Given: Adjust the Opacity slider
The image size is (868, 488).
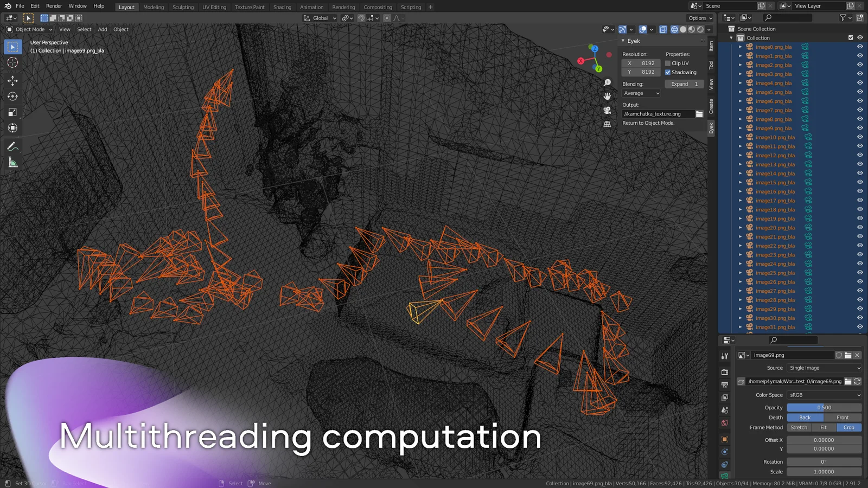Looking at the screenshot, I should [824, 407].
